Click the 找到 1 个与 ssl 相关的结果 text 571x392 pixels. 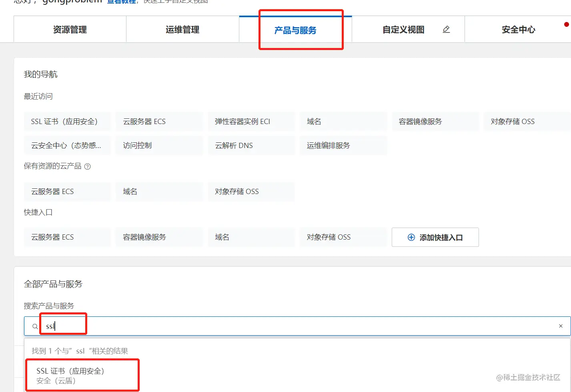point(80,351)
